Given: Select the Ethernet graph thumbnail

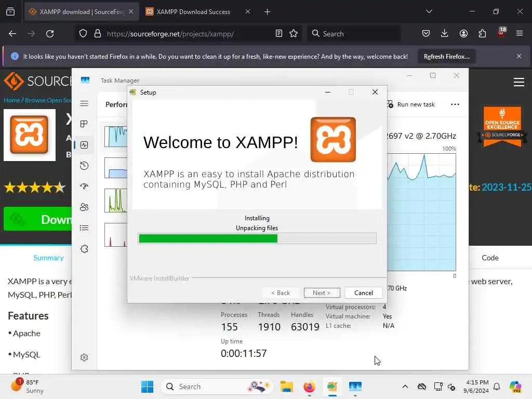Looking at the screenshot, I should 116,234.
